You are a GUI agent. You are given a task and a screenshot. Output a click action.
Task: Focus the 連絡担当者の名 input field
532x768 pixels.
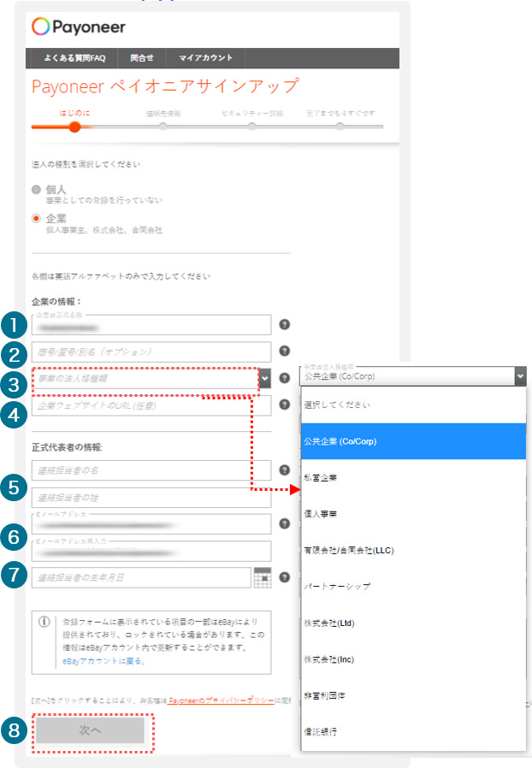(151, 470)
